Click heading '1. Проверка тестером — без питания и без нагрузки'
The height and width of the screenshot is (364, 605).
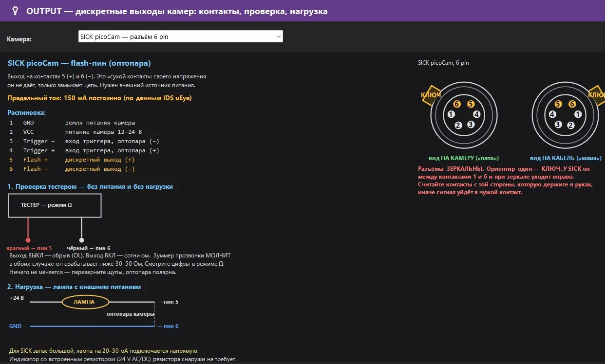[x=90, y=186]
